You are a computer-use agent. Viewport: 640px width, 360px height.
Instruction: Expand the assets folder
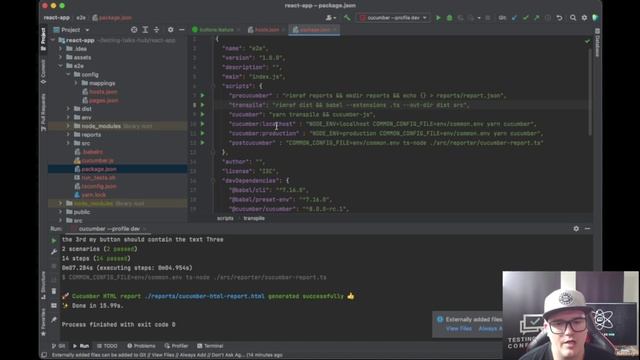[x=61, y=58]
